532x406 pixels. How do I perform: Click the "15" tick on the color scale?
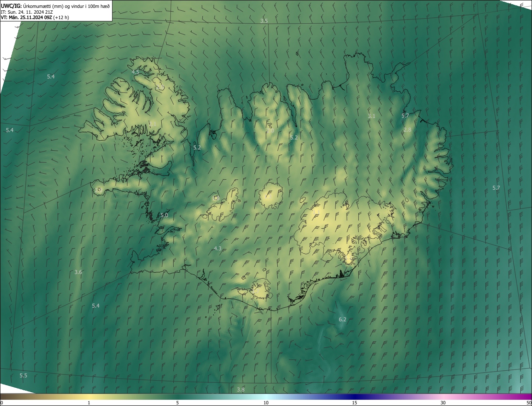(355, 403)
